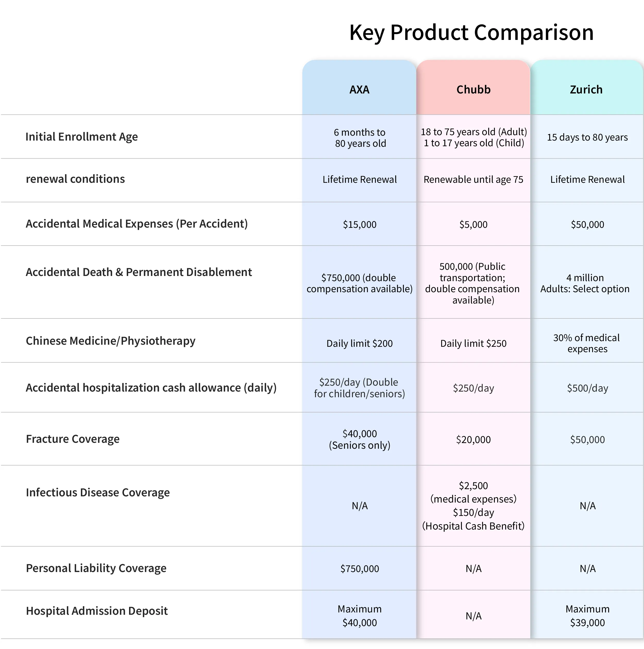Image resolution: width=644 pixels, height=649 pixels.
Task: Click Accidental Medical Expenses (Per Accident) label
Action: [137, 224]
